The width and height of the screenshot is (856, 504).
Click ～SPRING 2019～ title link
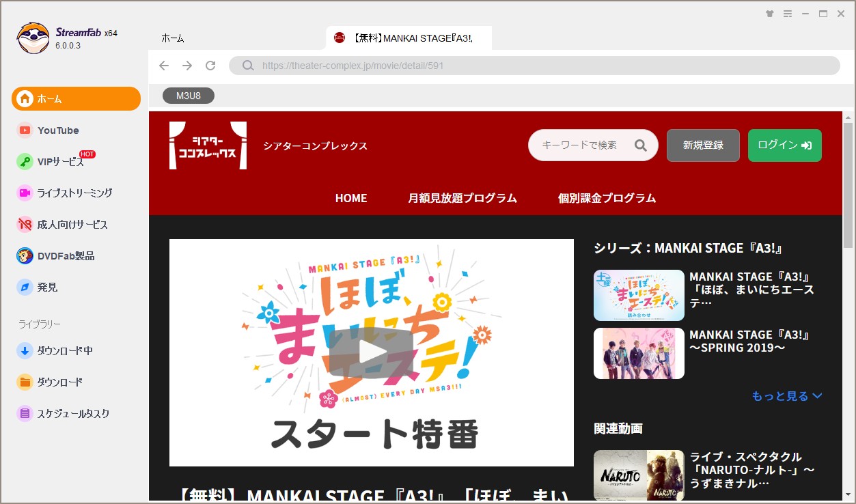(750, 341)
